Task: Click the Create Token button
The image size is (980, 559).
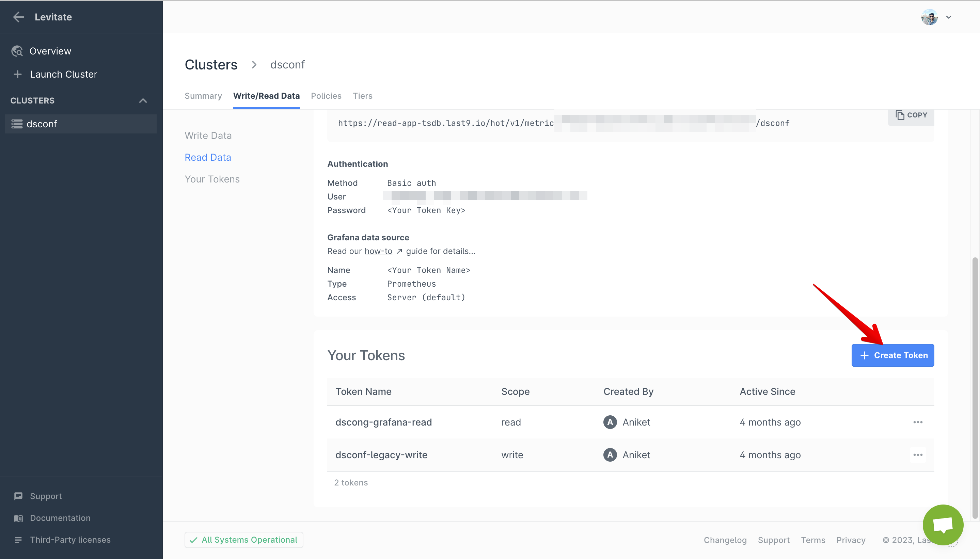Action: pyautogui.click(x=892, y=355)
